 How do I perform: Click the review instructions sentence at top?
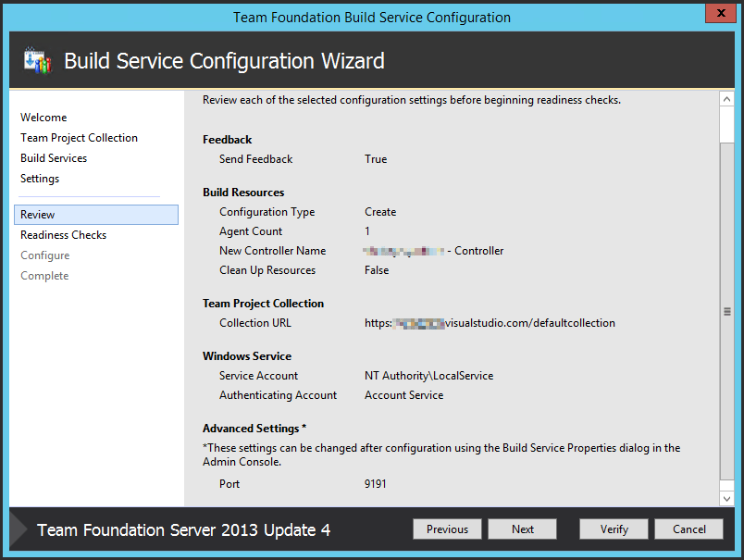412,100
